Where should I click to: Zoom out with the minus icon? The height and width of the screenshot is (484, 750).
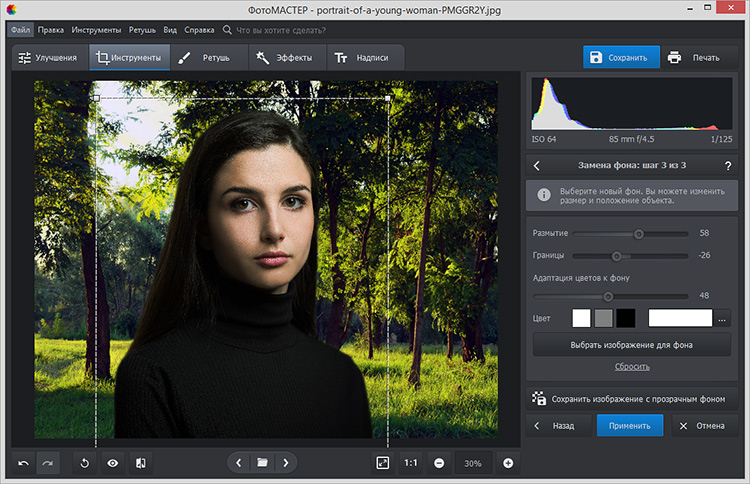click(439, 463)
